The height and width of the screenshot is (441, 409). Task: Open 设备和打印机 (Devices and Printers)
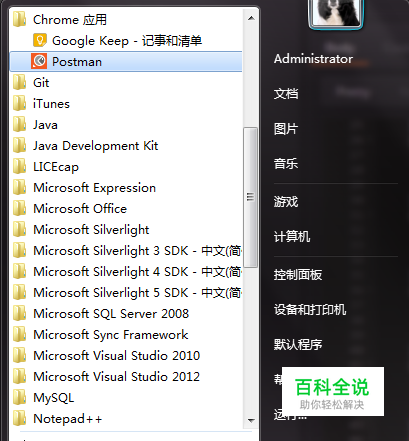[310, 310]
